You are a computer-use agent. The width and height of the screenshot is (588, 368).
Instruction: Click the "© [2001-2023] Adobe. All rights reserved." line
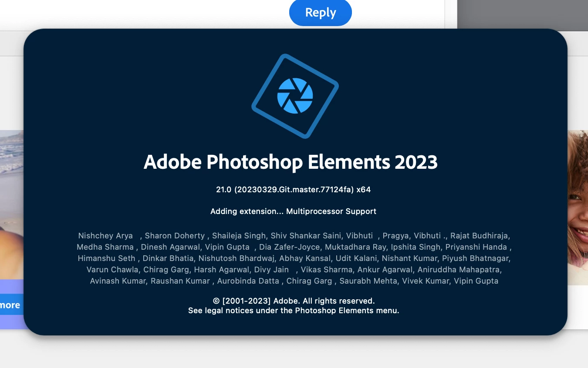tap(294, 301)
